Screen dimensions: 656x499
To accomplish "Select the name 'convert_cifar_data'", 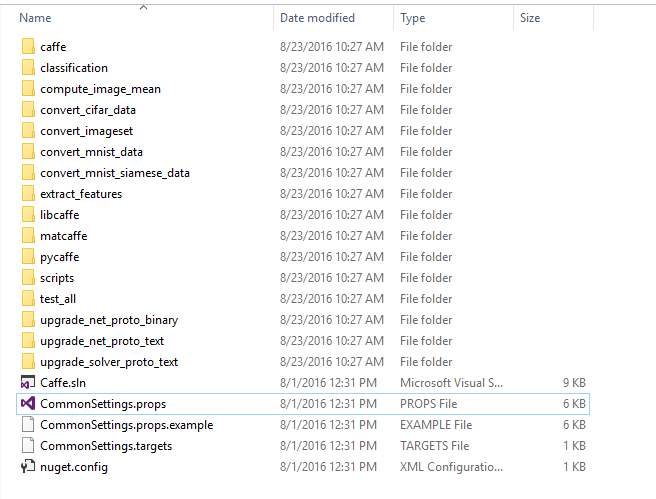I will click(88, 110).
